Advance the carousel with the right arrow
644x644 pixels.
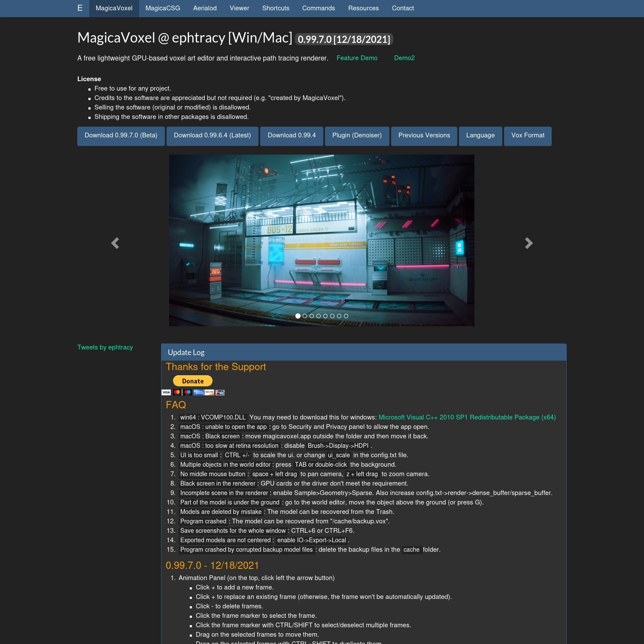tap(529, 243)
